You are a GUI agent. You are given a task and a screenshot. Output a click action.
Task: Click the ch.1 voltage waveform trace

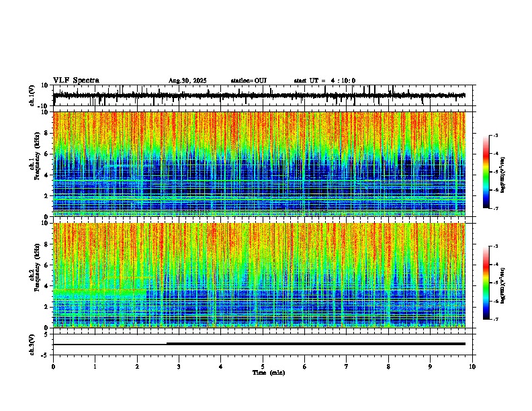coord(259,95)
